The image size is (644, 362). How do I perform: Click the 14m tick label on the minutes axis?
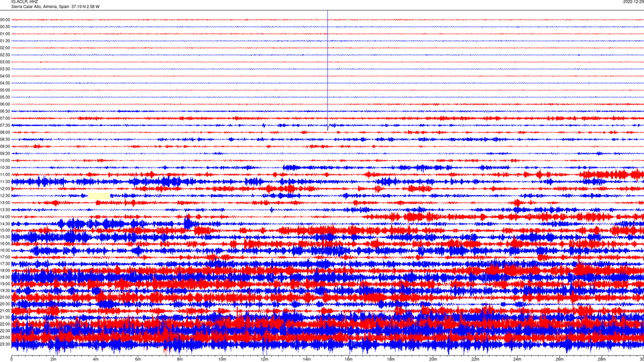click(x=307, y=359)
